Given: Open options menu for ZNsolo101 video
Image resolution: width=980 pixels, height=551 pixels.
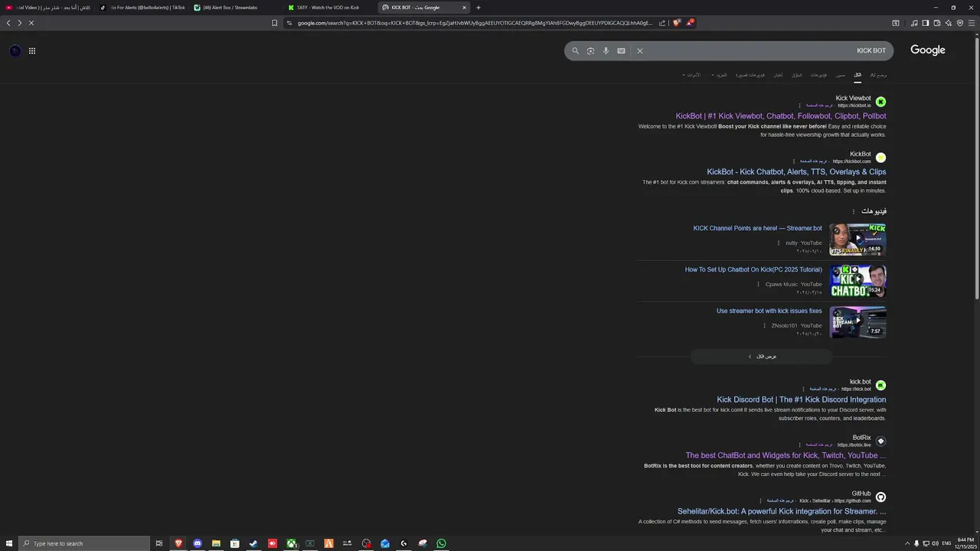Looking at the screenshot, I should click(x=764, y=326).
